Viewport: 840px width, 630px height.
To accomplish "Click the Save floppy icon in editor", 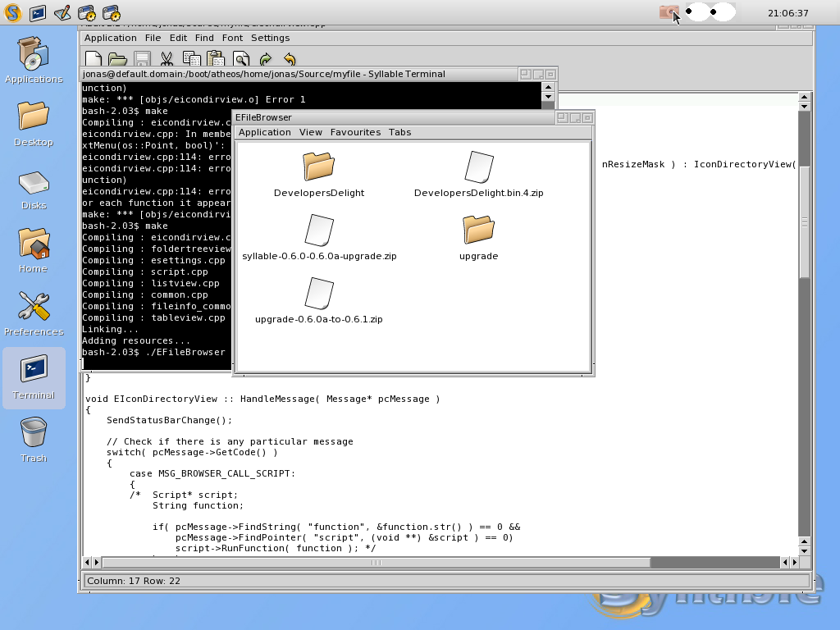I will pyautogui.click(x=142, y=59).
